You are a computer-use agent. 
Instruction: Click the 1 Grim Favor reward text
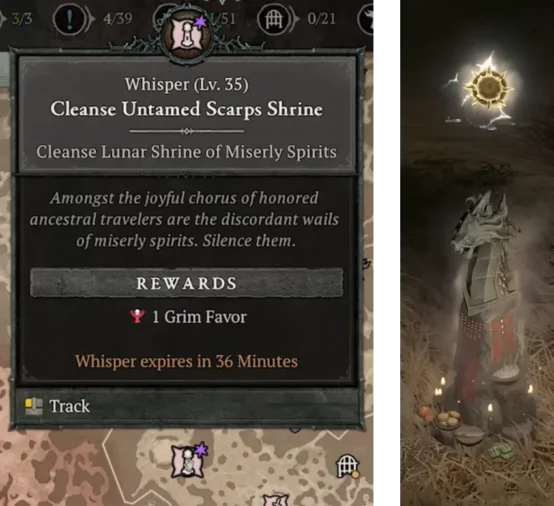coord(199,317)
